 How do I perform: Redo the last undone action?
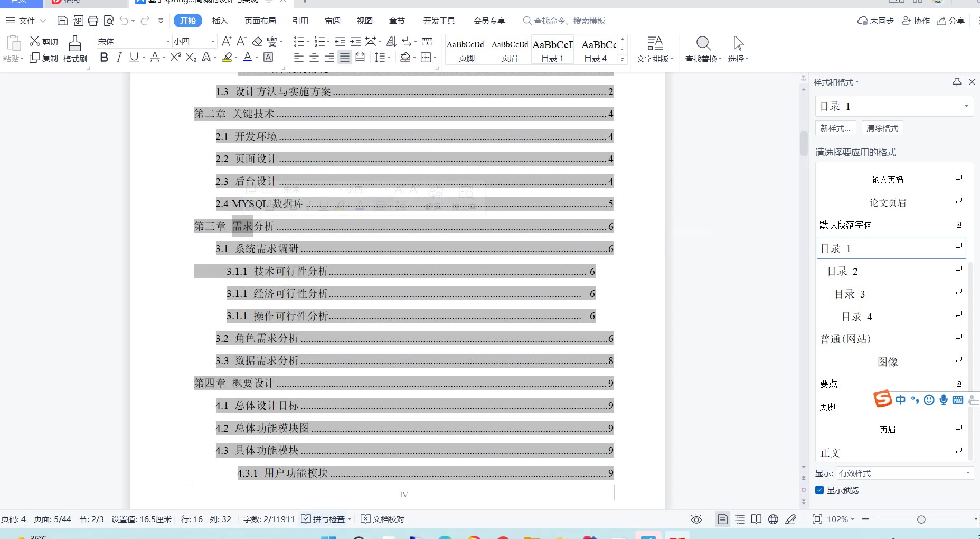pyautogui.click(x=145, y=21)
